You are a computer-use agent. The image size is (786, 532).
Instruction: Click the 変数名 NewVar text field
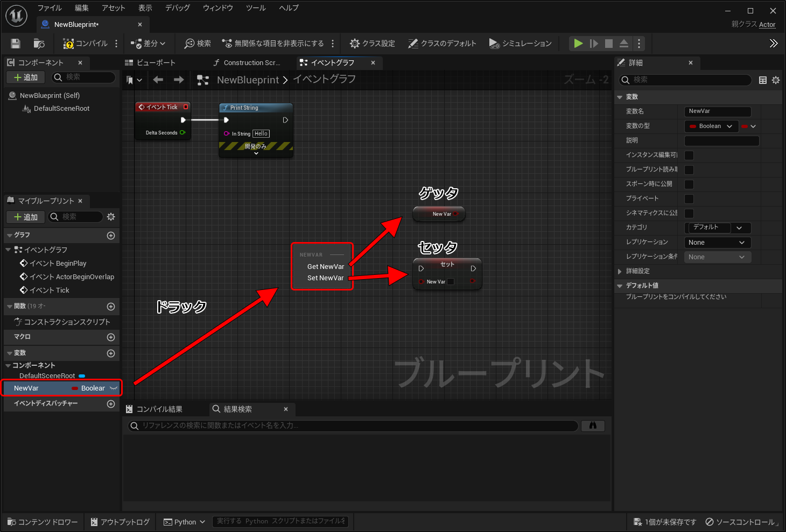717,111
